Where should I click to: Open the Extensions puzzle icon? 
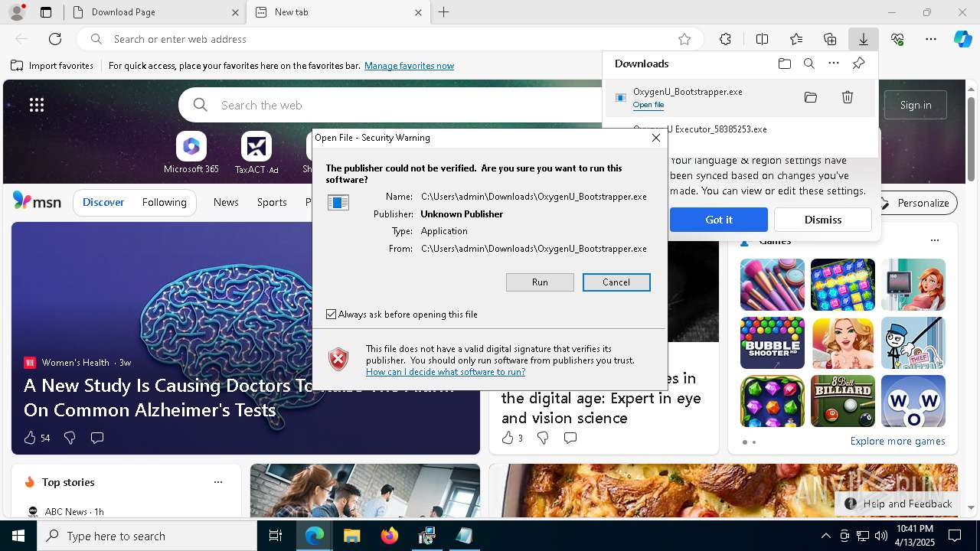click(x=725, y=39)
